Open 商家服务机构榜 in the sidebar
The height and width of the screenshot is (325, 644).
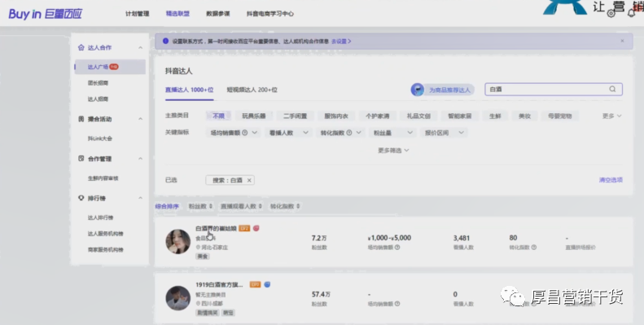pyautogui.click(x=105, y=249)
